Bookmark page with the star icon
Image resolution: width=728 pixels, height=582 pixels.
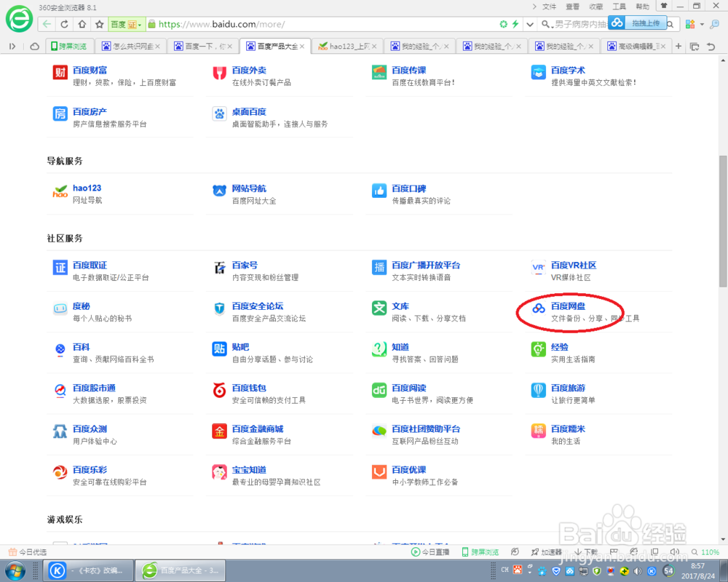click(x=99, y=24)
